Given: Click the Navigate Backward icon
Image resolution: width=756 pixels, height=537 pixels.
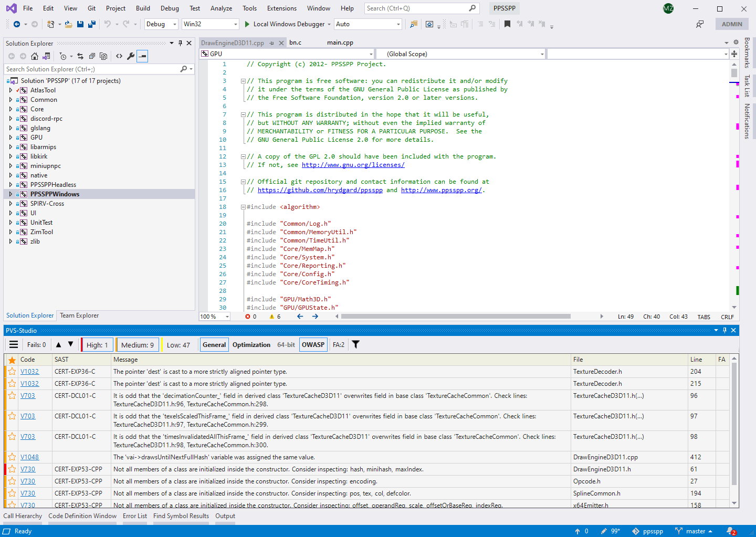Looking at the screenshot, I should (17, 24).
